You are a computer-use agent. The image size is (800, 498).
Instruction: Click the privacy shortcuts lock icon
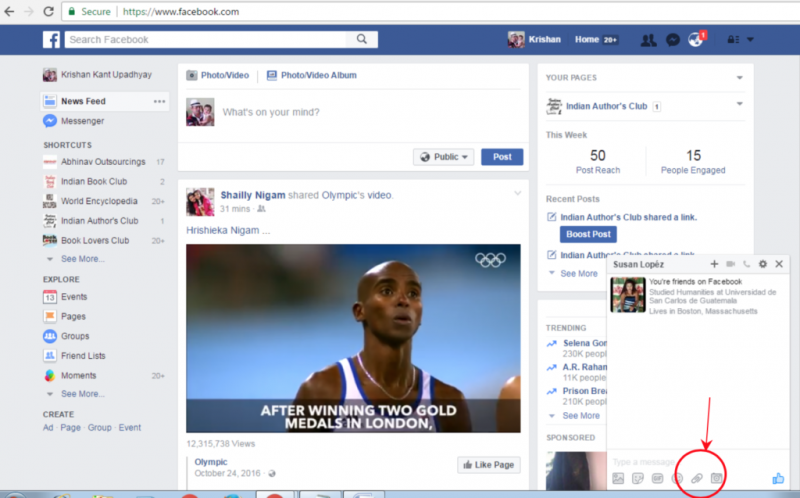pos(733,39)
